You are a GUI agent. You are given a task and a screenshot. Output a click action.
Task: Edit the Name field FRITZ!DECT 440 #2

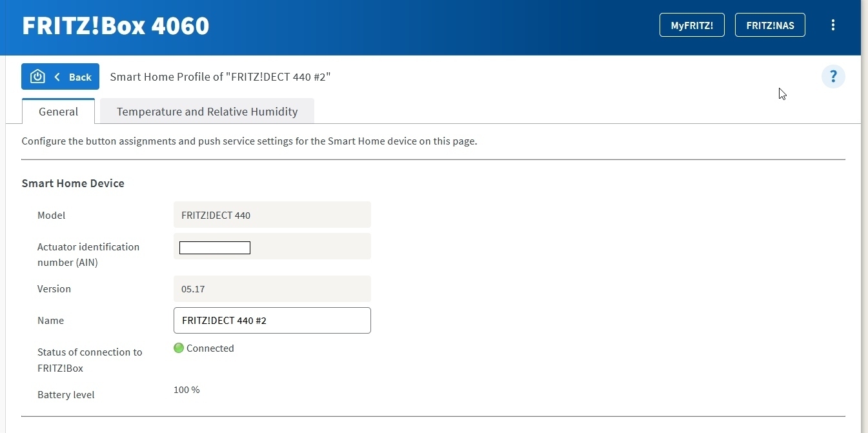272,320
